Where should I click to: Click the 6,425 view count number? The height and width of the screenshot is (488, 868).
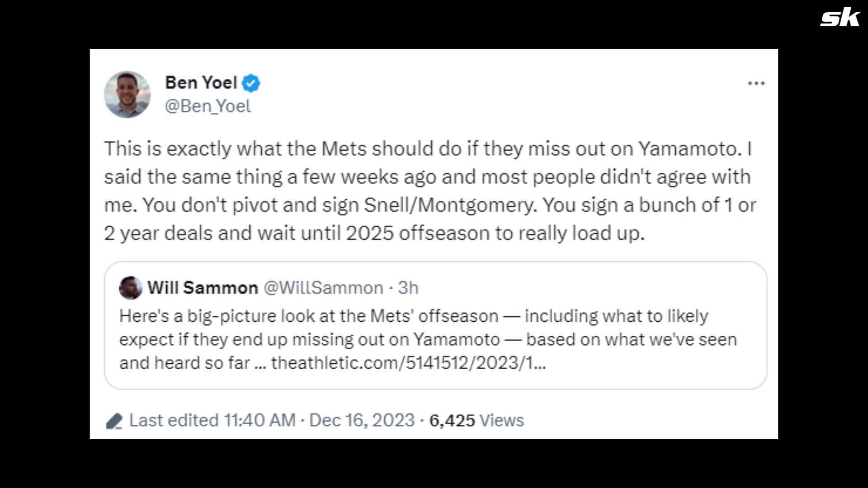tap(452, 420)
